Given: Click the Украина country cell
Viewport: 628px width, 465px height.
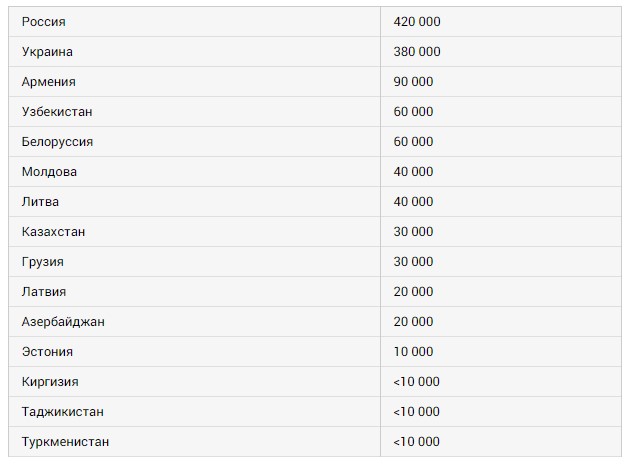Looking at the screenshot, I should click(x=47, y=51).
